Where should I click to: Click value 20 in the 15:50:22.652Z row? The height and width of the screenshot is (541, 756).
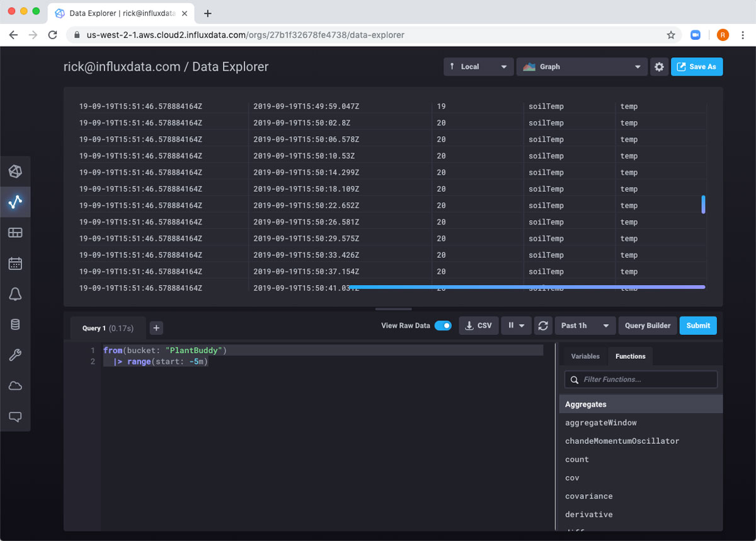441,206
